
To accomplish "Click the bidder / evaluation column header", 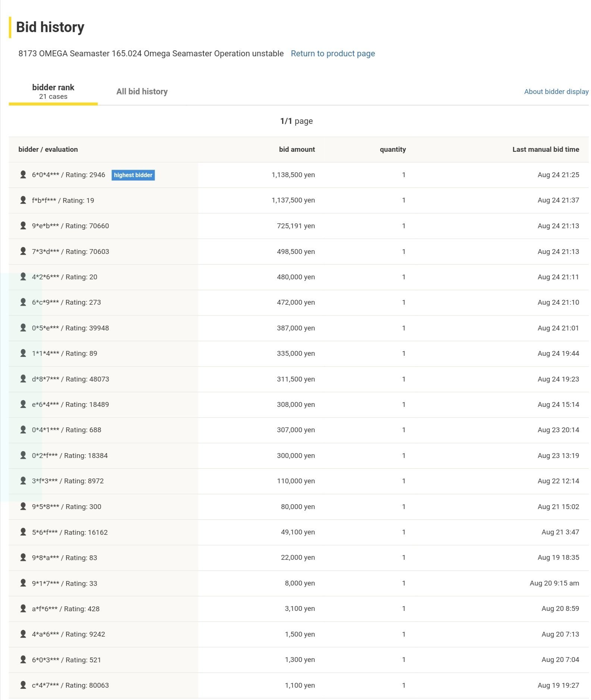I will pos(48,150).
